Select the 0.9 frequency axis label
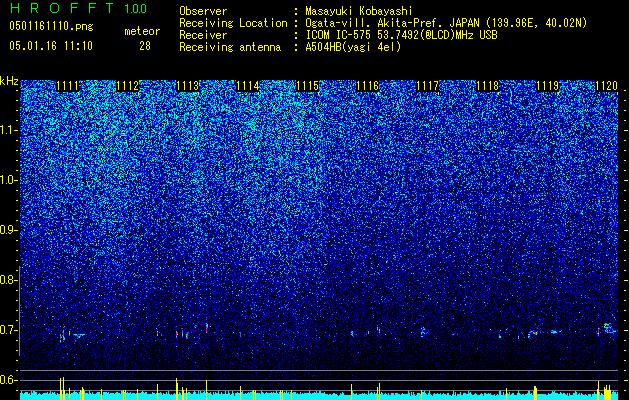Viewport: 629px width, 400px height. pos(8,230)
